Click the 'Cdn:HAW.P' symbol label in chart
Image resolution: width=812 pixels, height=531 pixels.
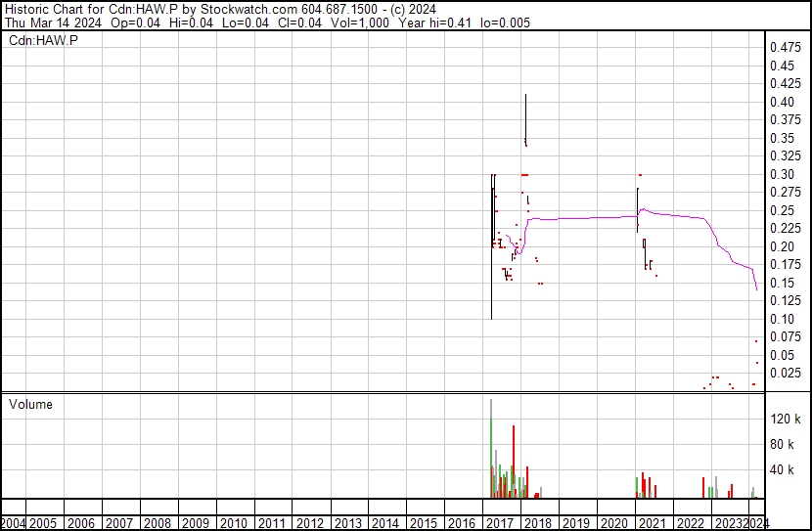pyautogui.click(x=43, y=40)
